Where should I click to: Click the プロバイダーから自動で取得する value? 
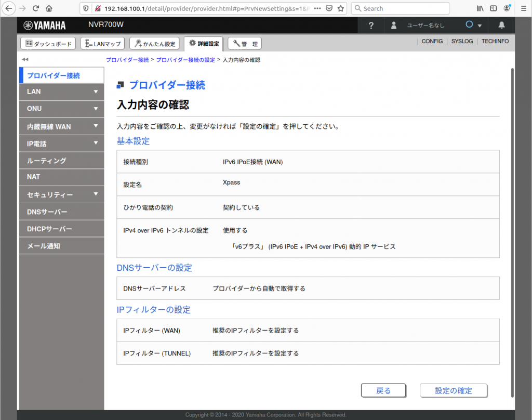tap(259, 288)
